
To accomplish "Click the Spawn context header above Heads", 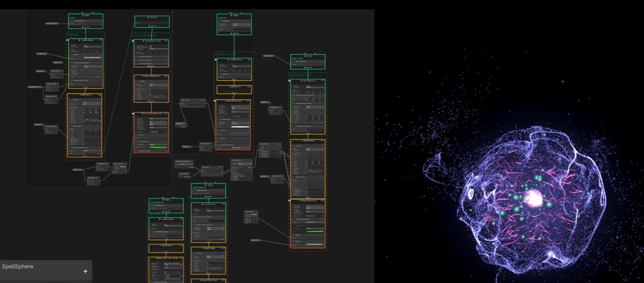I will click(86, 15).
